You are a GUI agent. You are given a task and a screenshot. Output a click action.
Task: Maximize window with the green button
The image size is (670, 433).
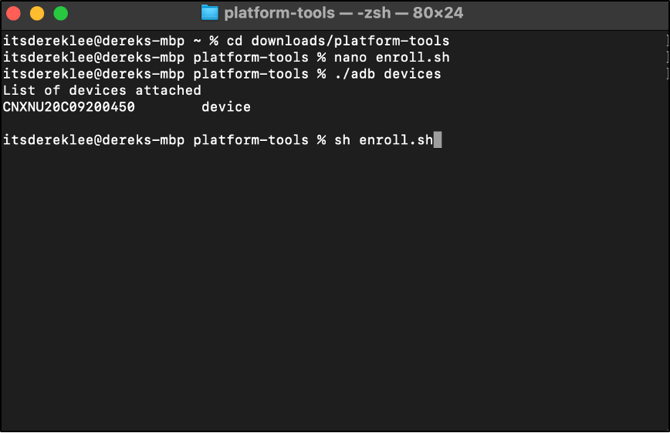click(x=61, y=13)
